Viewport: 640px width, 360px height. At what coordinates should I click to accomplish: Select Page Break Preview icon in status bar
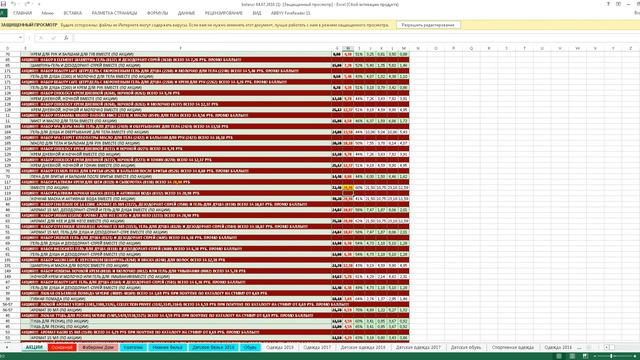(585, 356)
